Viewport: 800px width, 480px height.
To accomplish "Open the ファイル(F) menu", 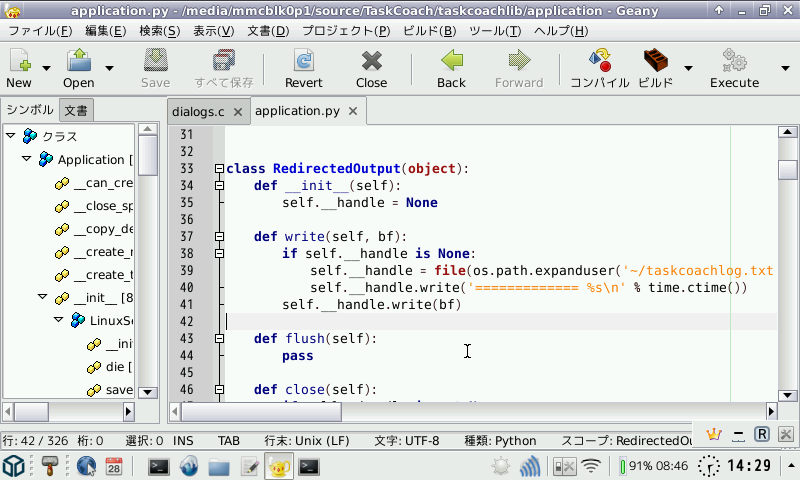I will click(x=40, y=31).
